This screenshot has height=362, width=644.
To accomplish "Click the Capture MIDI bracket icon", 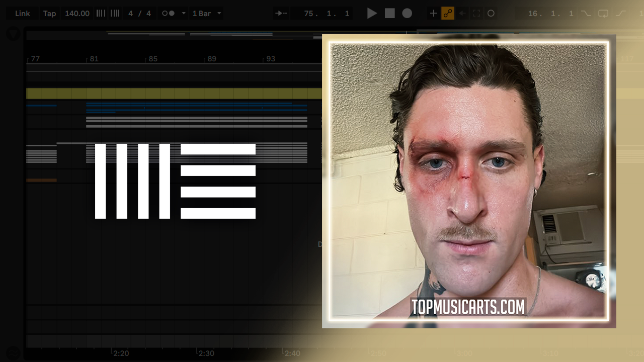I will 476,14.
